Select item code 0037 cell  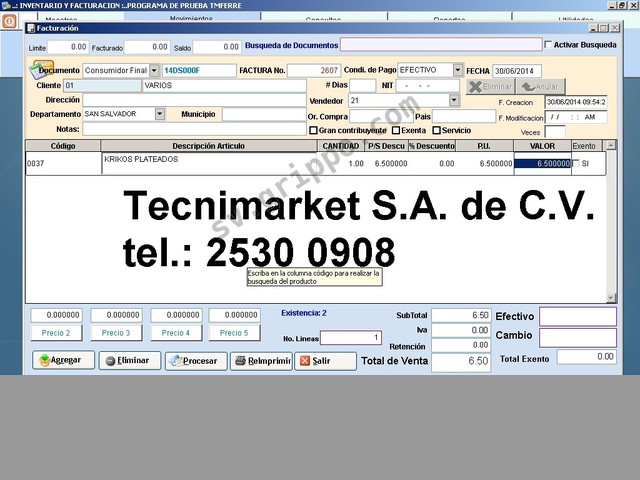[x=63, y=163]
